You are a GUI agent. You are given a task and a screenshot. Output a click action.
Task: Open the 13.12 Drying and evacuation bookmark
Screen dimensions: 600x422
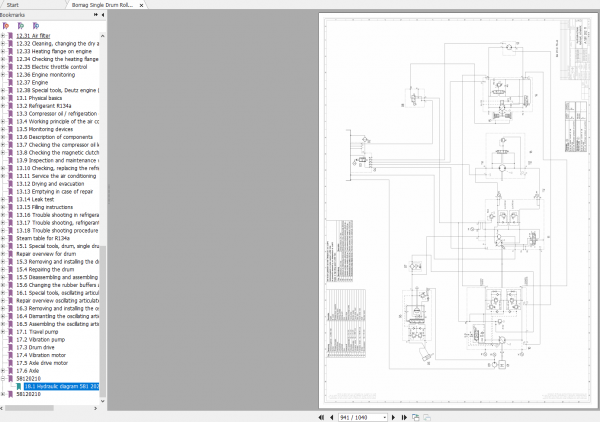pos(50,184)
